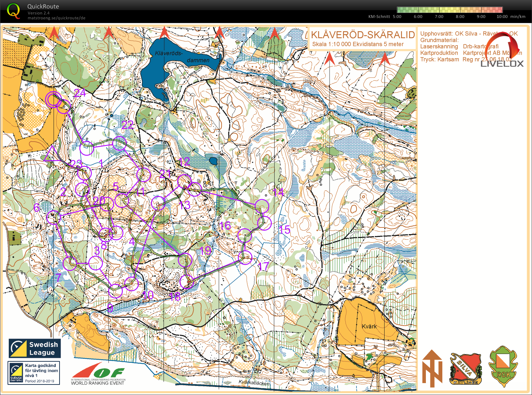Click control number 10 label
The height and width of the screenshot is (395, 532).
[148, 295]
